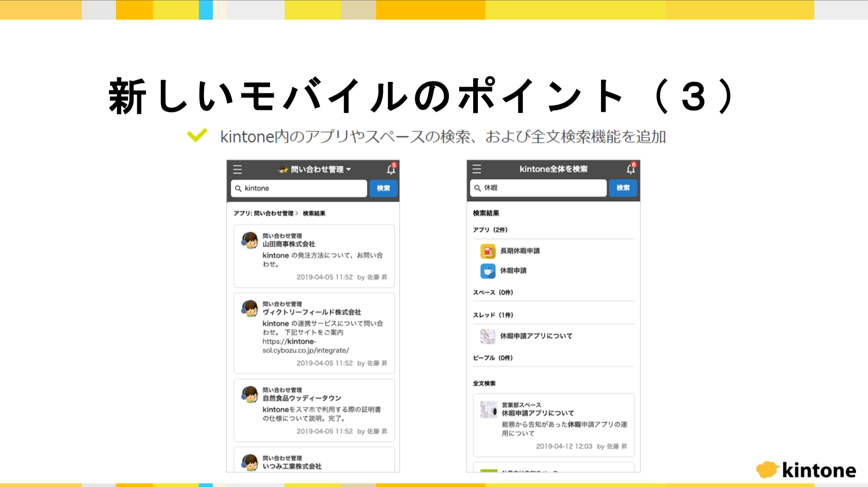Screen dimensions: 868x487
Task: Open 営業部スペース full-text search result card
Action: click(x=553, y=425)
